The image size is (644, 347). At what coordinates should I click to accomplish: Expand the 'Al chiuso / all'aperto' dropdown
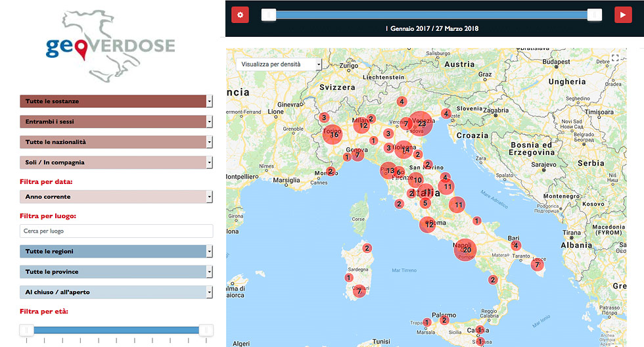tap(116, 292)
